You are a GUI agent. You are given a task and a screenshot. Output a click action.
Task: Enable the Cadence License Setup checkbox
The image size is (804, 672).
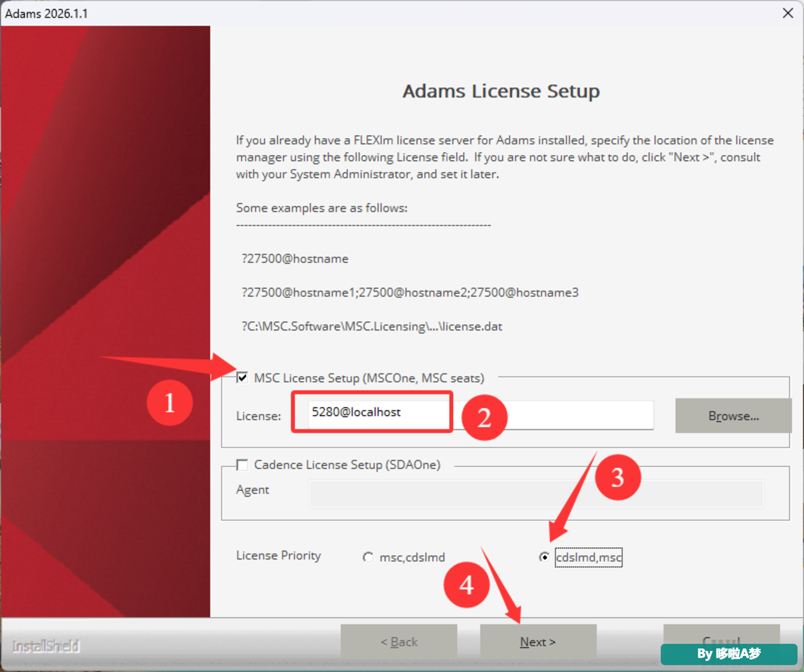242,464
